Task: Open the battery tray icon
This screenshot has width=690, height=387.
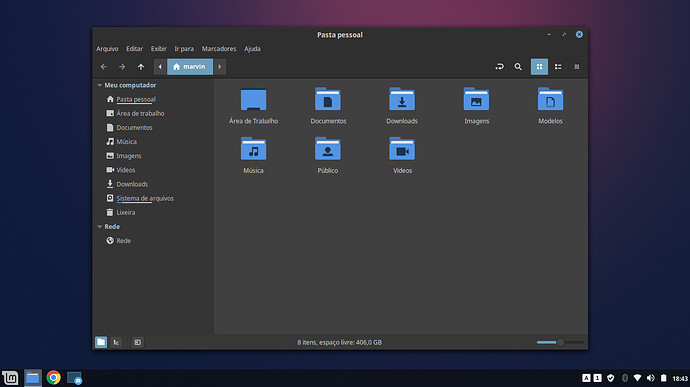Action: tap(664, 378)
